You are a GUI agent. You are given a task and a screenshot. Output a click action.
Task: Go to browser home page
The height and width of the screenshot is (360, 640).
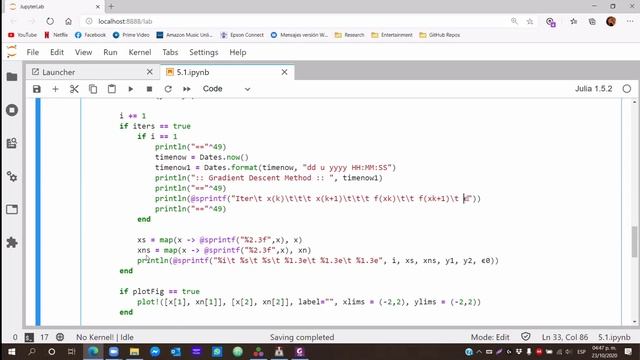pyautogui.click(x=68, y=21)
